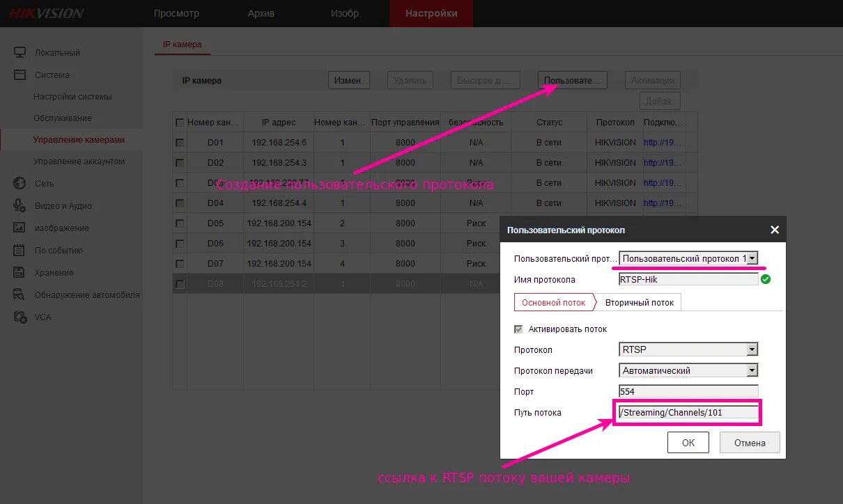The width and height of the screenshot is (843, 504).
Task: Open Настройки системы in the sidebar
Action: [x=72, y=97]
